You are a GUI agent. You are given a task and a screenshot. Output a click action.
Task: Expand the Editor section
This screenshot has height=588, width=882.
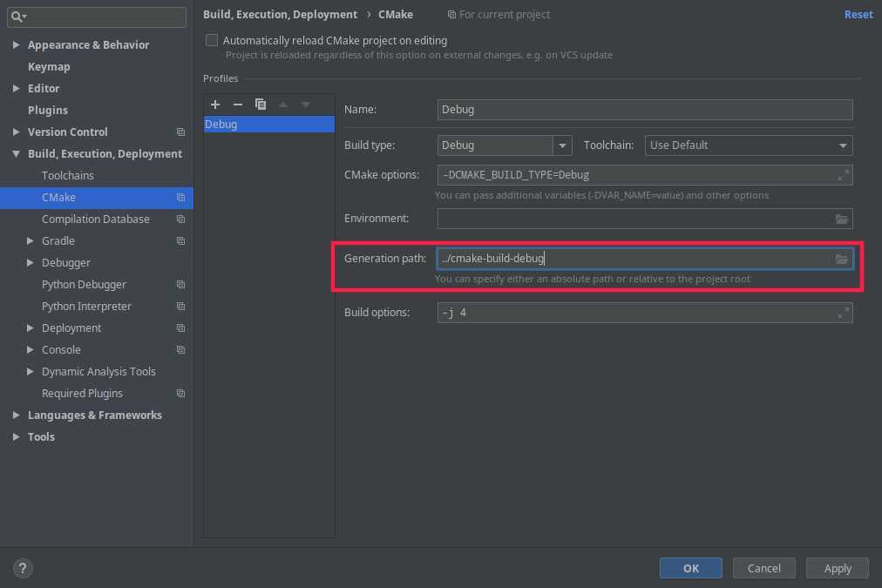coord(16,88)
